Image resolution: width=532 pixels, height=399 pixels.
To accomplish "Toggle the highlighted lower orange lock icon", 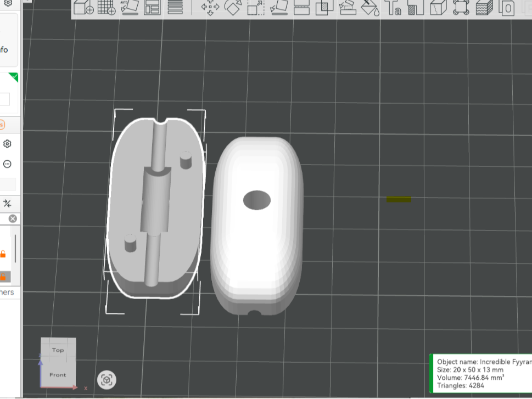I will pos(3,277).
